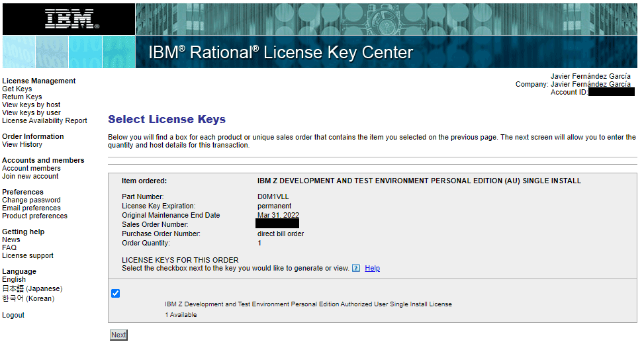Open View History link

click(22, 144)
